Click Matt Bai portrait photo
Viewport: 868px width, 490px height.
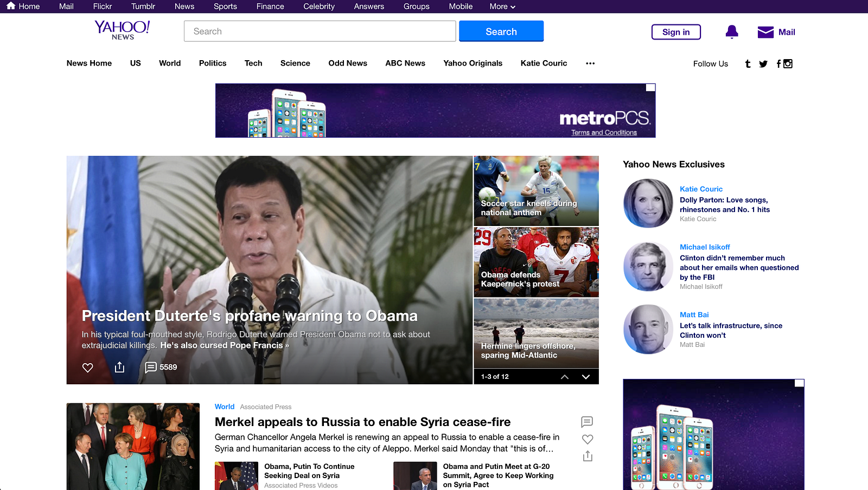click(648, 330)
